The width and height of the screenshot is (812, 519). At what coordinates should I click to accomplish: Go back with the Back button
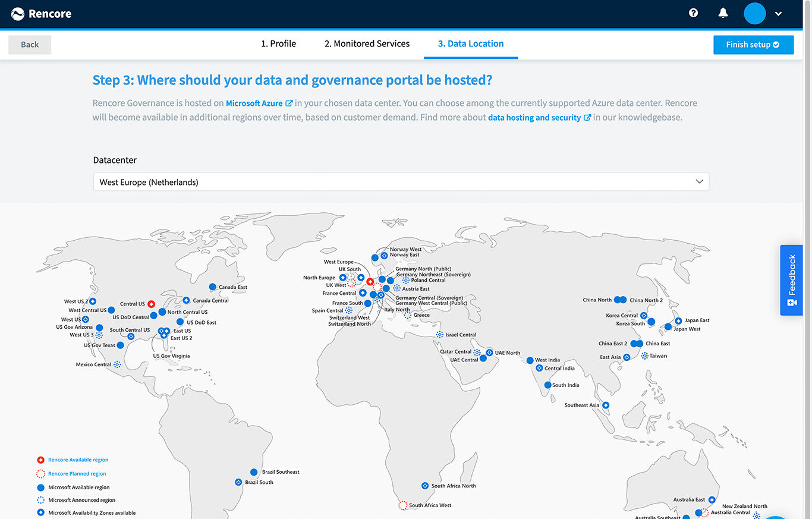tap(30, 45)
